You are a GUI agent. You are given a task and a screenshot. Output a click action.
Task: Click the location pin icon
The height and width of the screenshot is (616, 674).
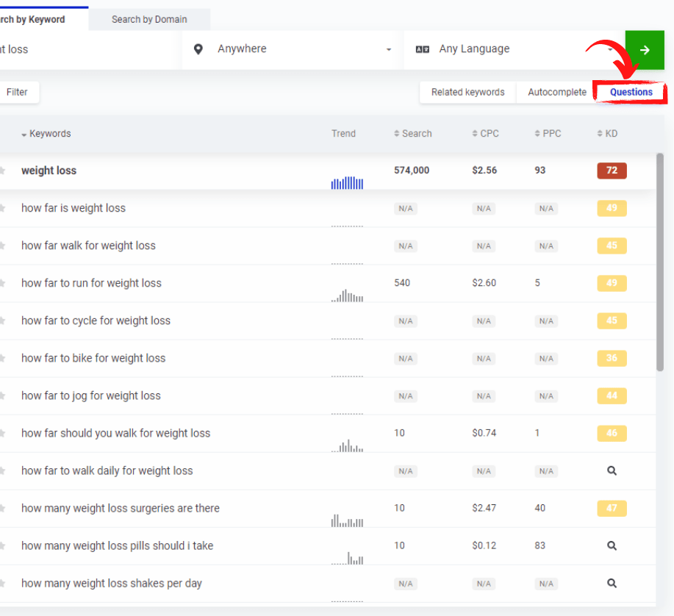coord(198,49)
